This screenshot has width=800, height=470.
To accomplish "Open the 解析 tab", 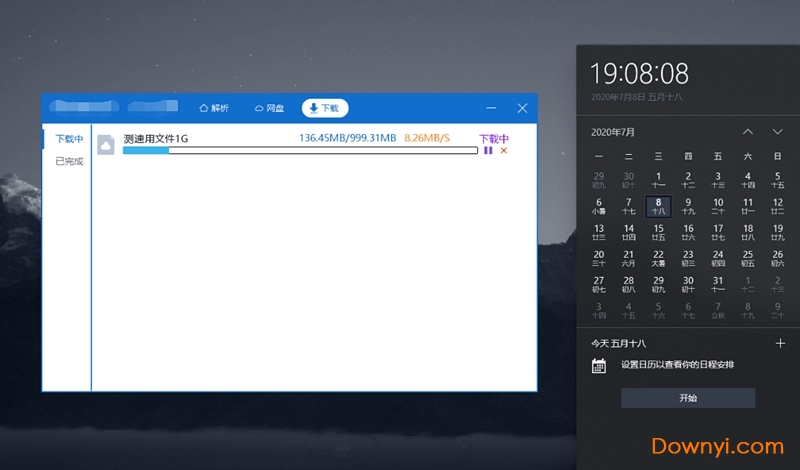I will pyautogui.click(x=214, y=108).
